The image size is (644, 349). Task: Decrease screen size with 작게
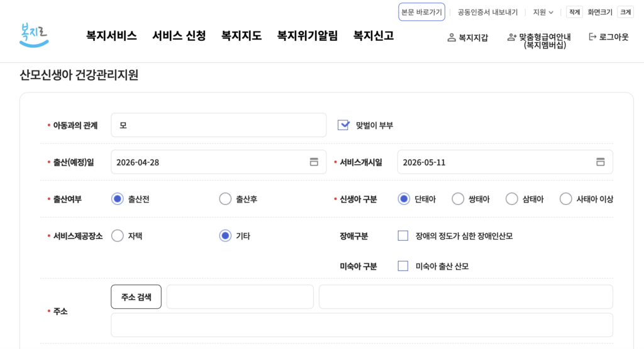574,12
